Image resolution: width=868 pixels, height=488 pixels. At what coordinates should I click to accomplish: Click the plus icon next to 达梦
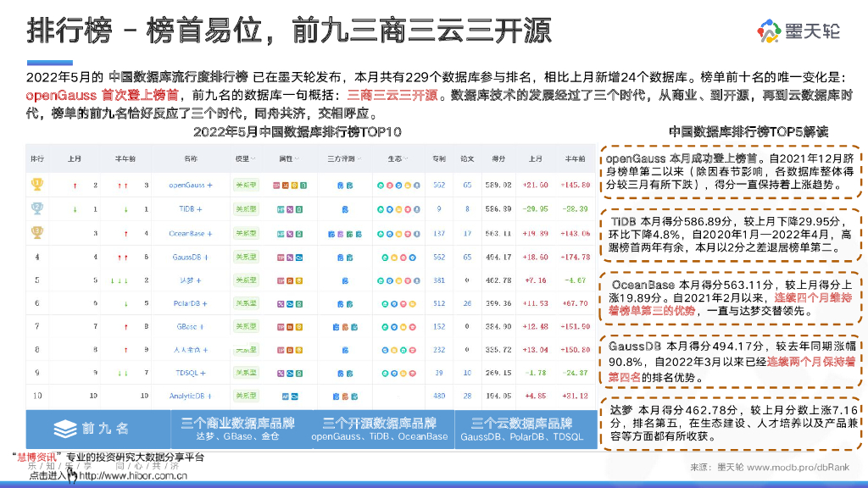[x=198, y=280]
